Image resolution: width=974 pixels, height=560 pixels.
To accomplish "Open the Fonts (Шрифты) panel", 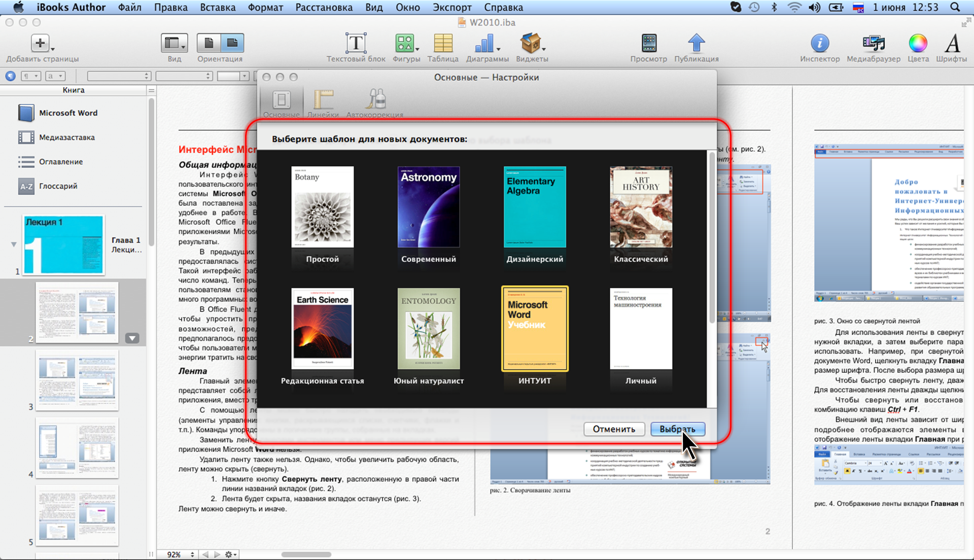I will click(x=952, y=43).
